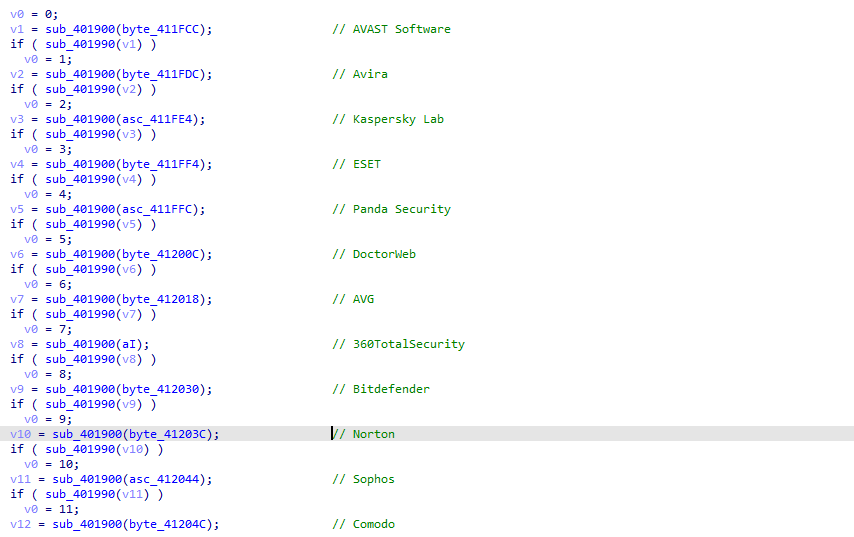Click the byte_411FCC reference in v1 line

tap(161, 29)
